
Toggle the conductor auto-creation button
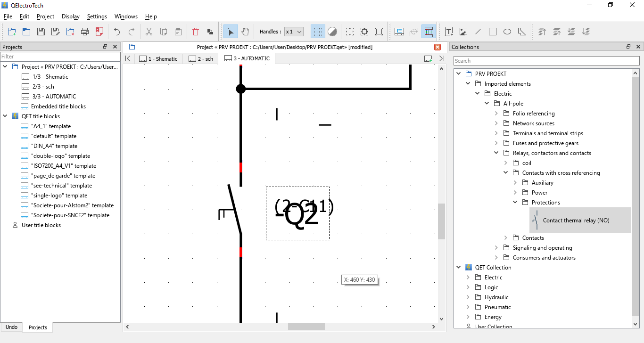click(429, 32)
